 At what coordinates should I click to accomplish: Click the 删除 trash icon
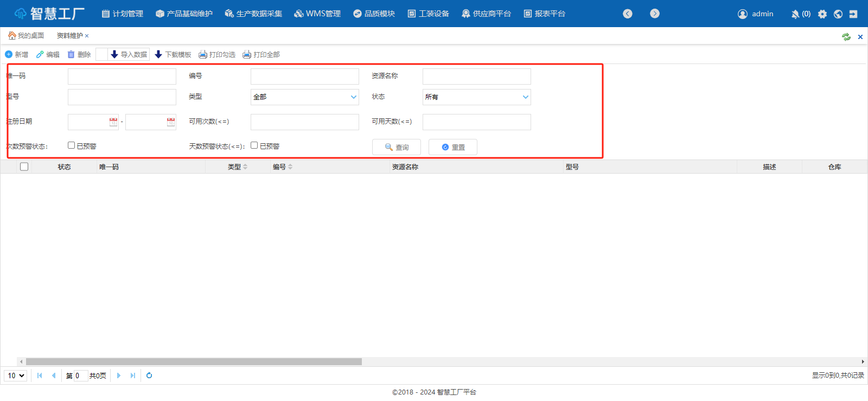[x=71, y=54]
